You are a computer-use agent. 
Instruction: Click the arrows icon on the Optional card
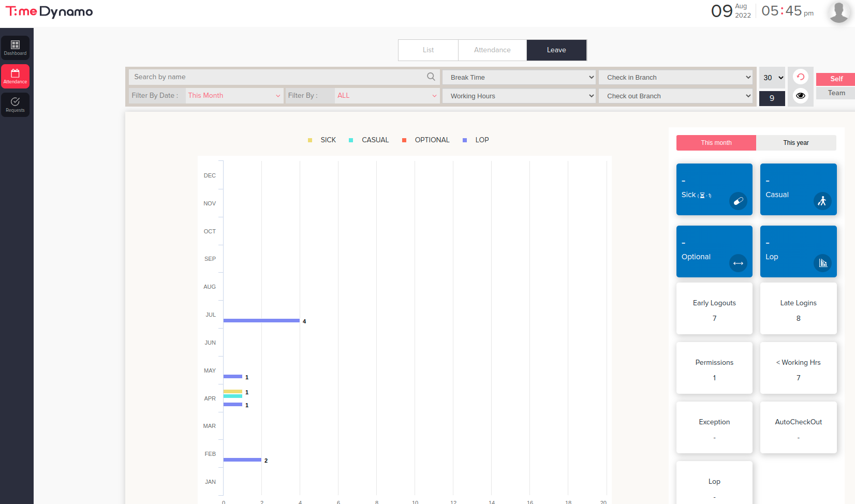pos(738,263)
